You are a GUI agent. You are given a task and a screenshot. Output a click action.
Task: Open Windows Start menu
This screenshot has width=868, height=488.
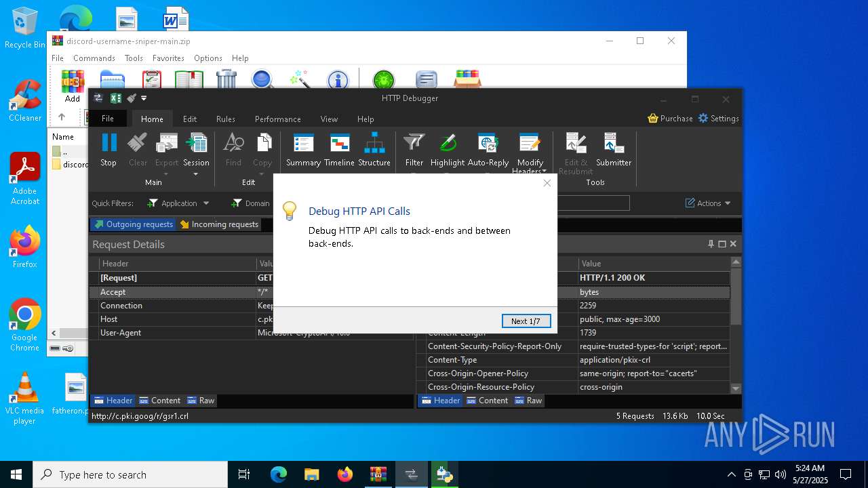pos(16,474)
